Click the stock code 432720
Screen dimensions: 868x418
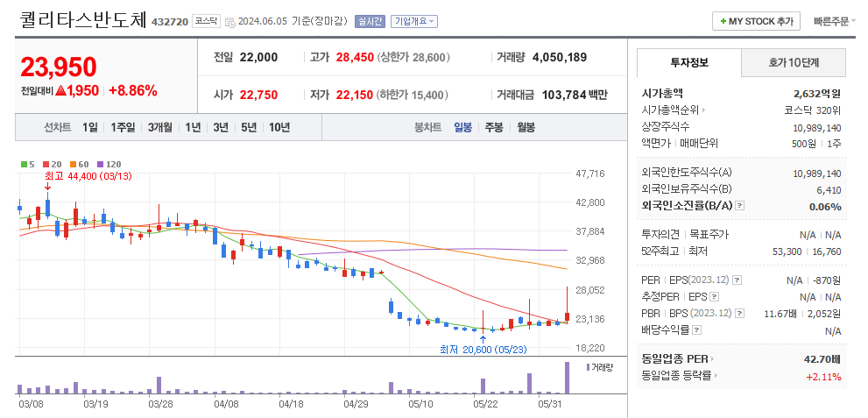[x=169, y=22]
